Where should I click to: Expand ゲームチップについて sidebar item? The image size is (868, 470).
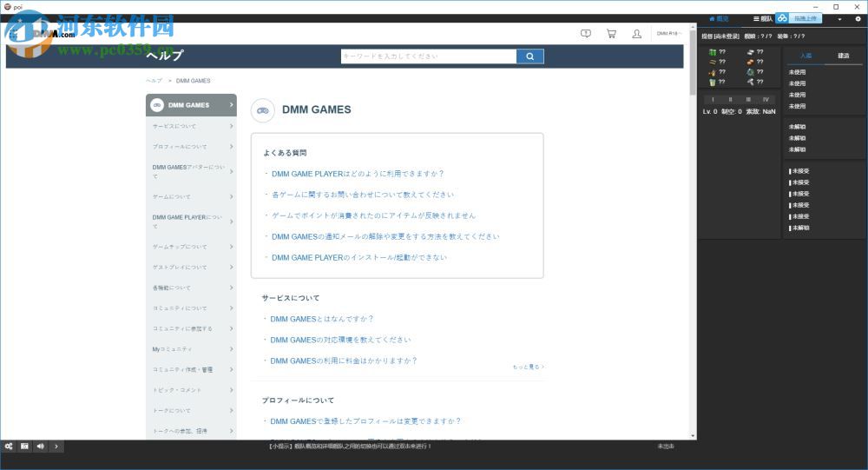[191, 247]
